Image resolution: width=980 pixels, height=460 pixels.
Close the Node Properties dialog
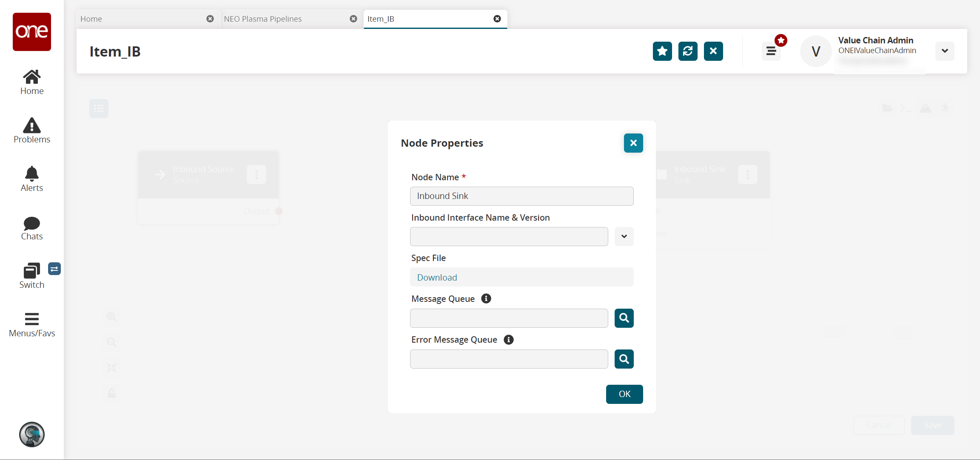click(633, 143)
